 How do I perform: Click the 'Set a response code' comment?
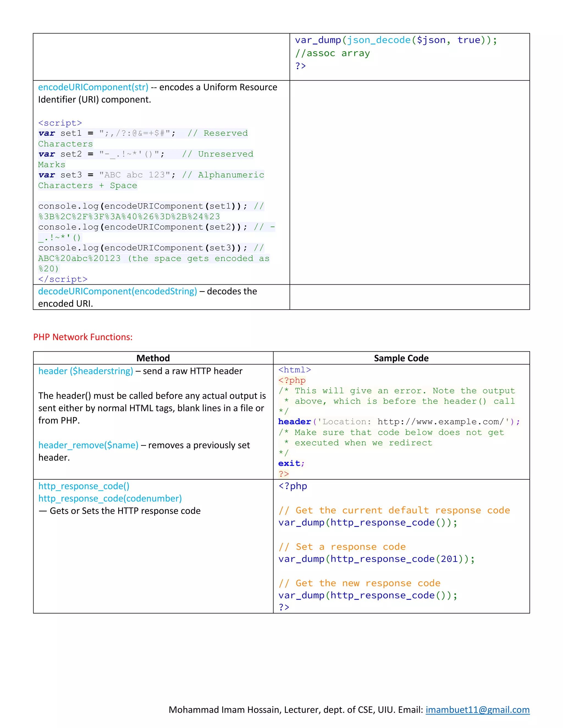(x=342, y=547)
